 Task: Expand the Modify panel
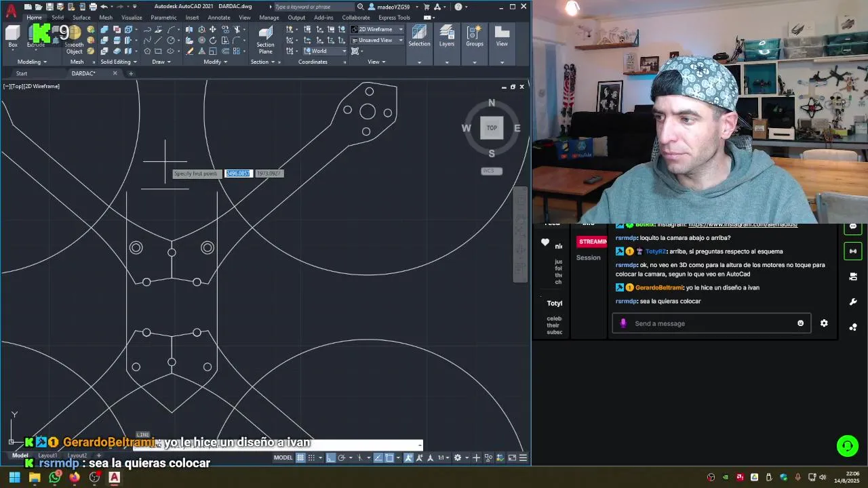tap(215, 62)
